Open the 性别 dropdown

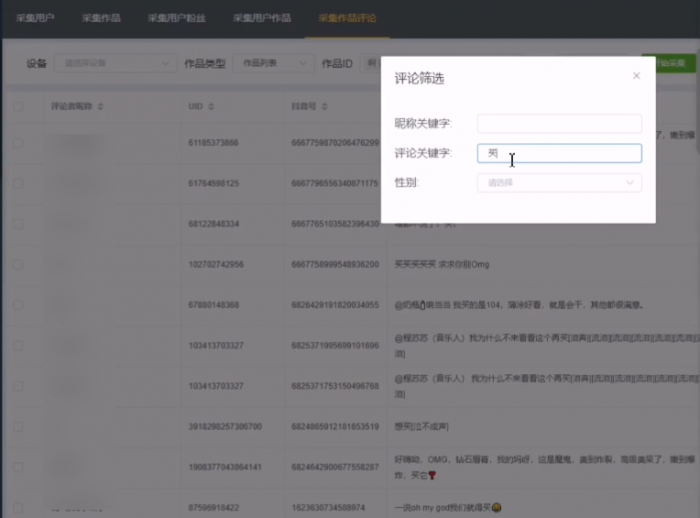click(x=559, y=183)
